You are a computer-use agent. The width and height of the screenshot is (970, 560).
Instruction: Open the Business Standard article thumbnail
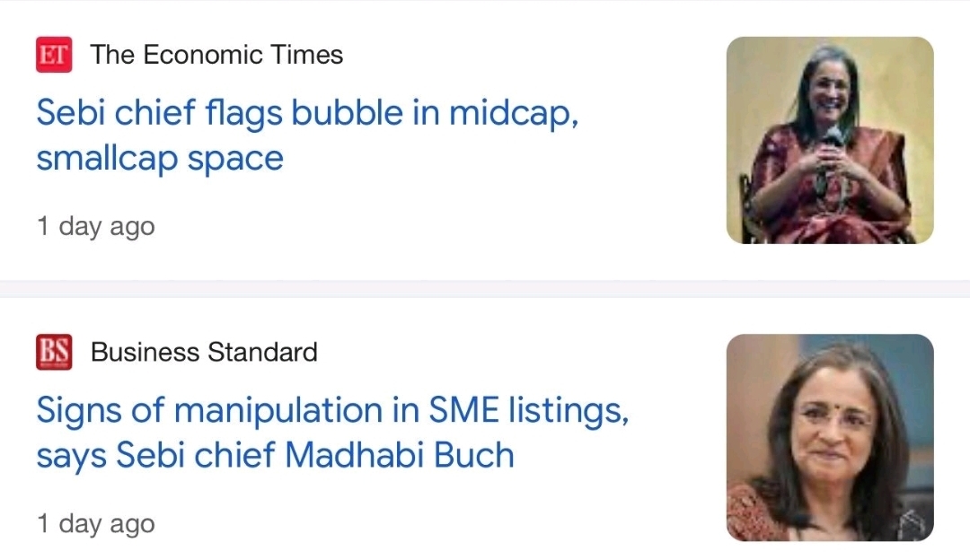[x=829, y=437]
